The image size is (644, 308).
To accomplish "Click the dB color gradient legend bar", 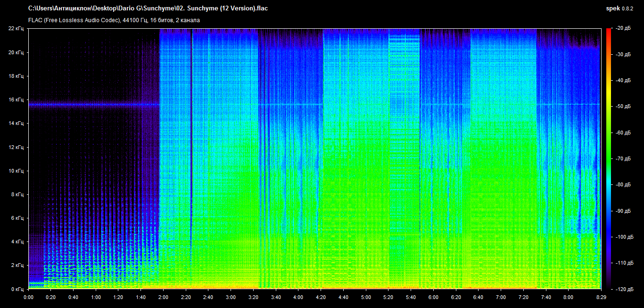I will [x=608, y=158].
